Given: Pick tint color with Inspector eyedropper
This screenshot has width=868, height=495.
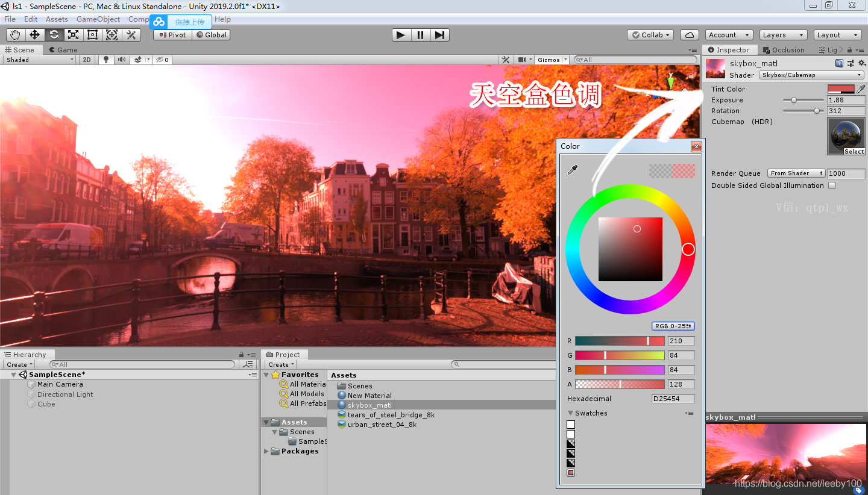Looking at the screenshot, I should click(x=861, y=89).
